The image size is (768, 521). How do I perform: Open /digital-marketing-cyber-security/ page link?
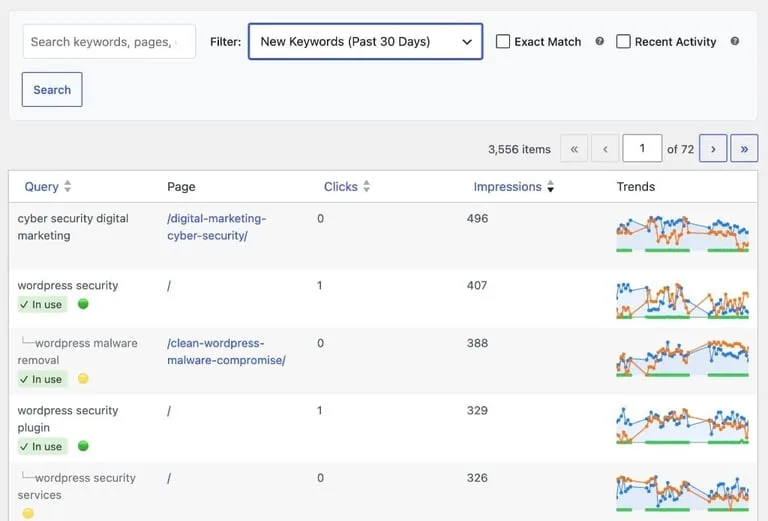click(216, 227)
